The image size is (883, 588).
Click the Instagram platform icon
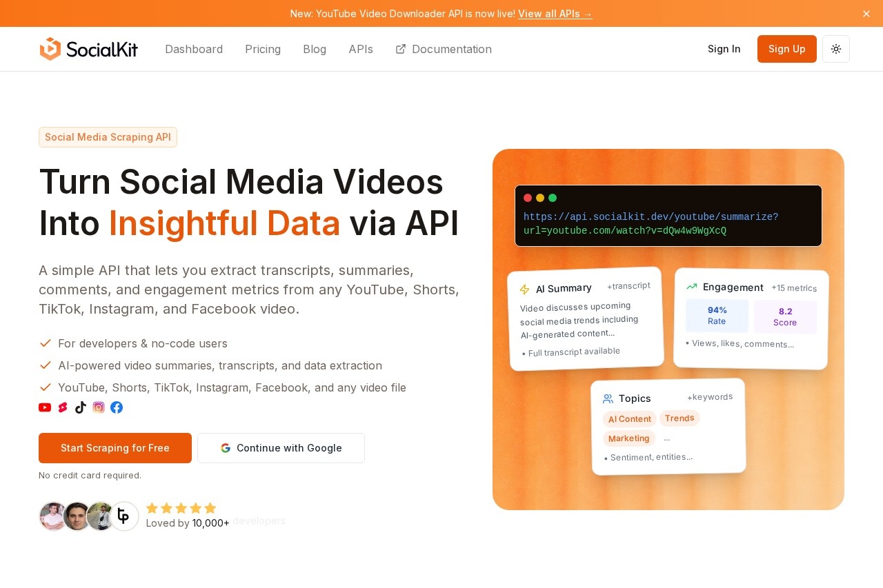point(99,407)
